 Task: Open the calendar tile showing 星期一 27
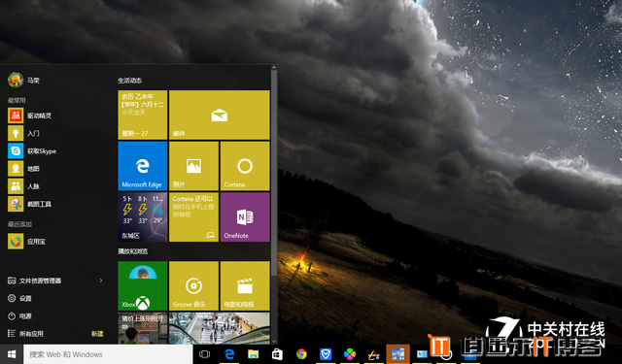143,115
